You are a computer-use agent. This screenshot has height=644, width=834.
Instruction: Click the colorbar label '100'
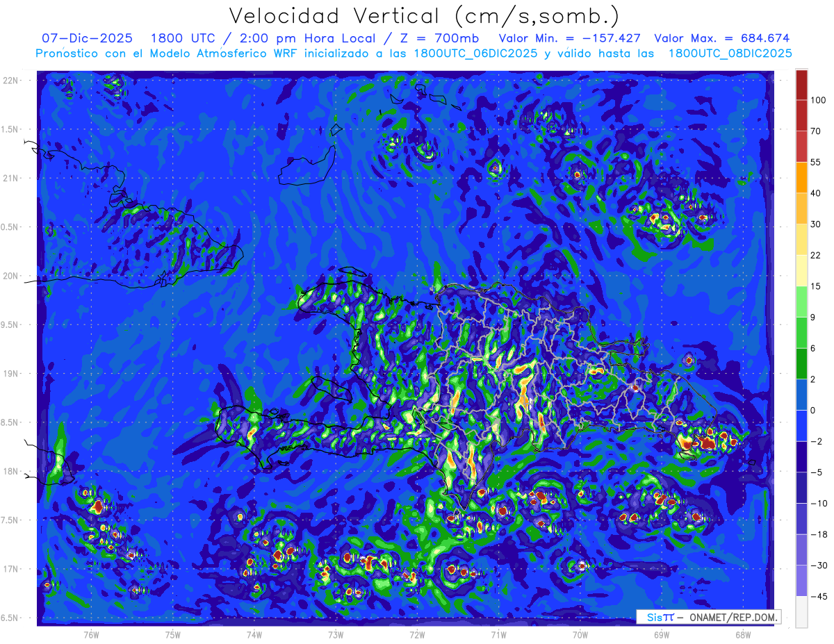click(818, 101)
